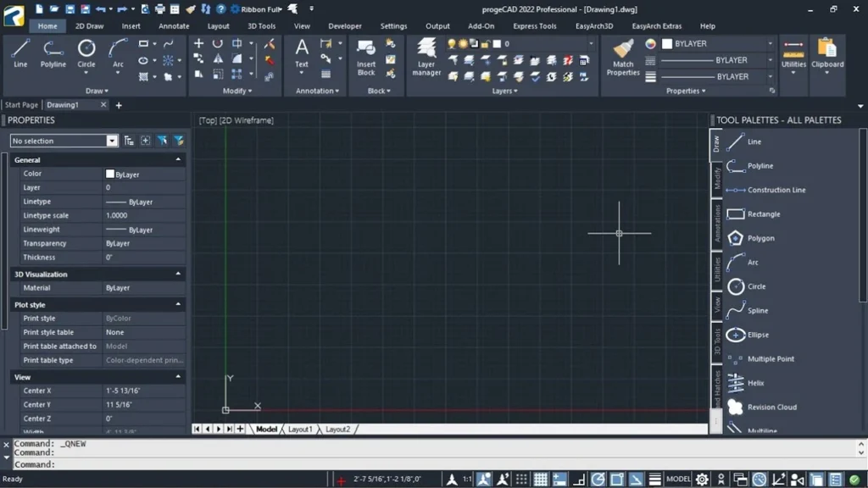Expand the Annotation panel dropdown
Screen dimensions: 868x488
317,91
